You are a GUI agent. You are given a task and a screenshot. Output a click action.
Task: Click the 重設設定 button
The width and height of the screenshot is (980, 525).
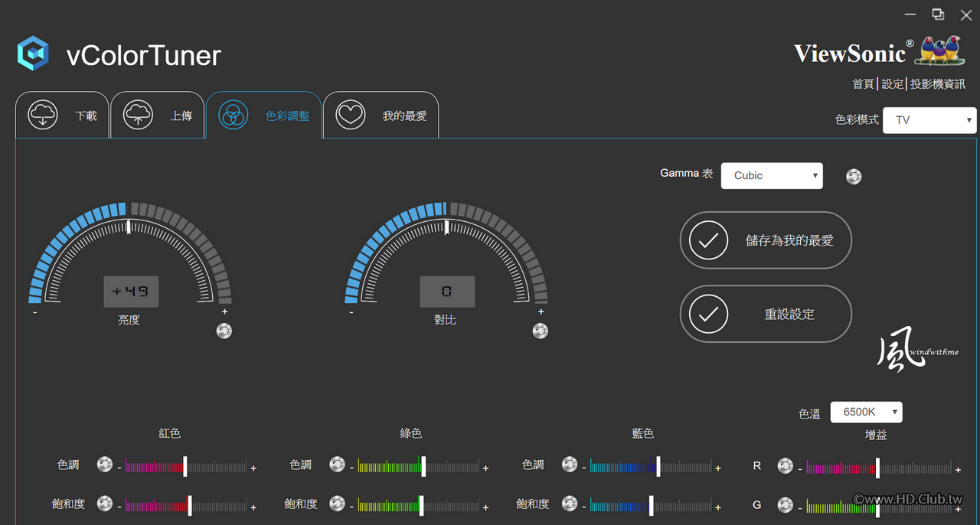(766, 314)
